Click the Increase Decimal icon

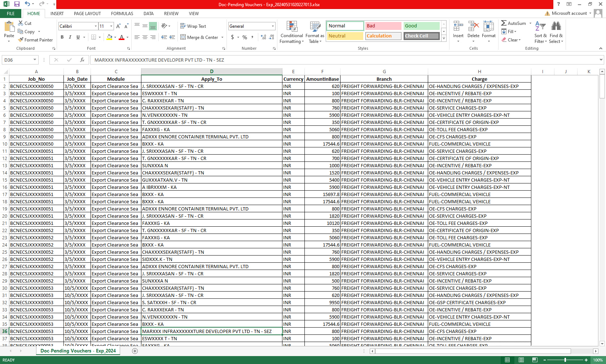[263, 37]
